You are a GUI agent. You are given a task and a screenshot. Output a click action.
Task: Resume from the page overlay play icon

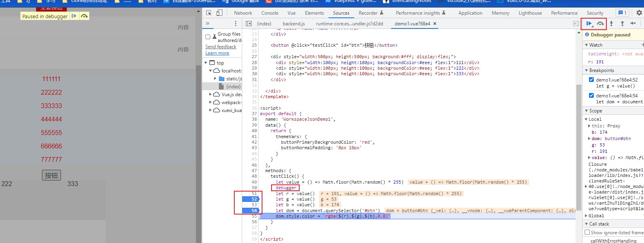[x=74, y=16]
